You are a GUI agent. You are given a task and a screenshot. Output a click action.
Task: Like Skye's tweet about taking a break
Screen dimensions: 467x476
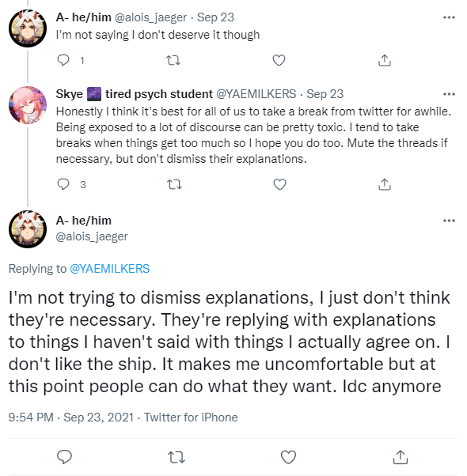(279, 184)
